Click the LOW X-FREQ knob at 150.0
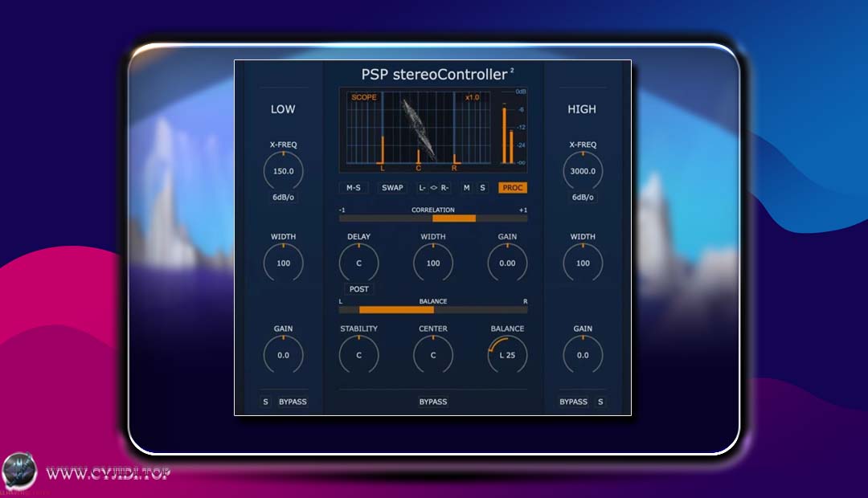 point(283,171)
